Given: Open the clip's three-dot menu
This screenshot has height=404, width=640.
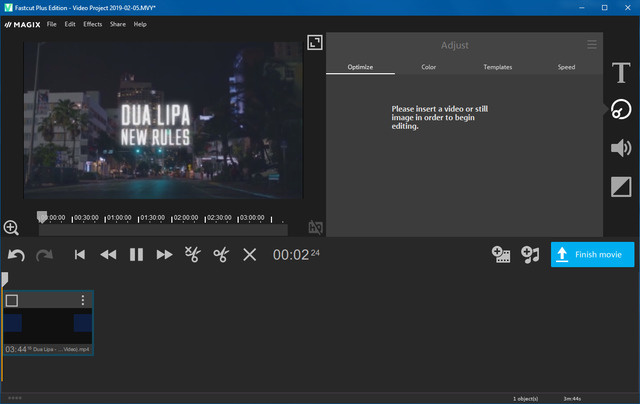Looking at the screenshot, I should [83, 300].
